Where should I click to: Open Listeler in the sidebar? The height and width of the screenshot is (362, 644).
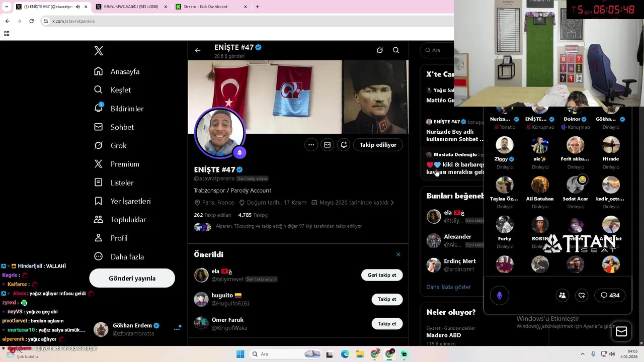114,183
